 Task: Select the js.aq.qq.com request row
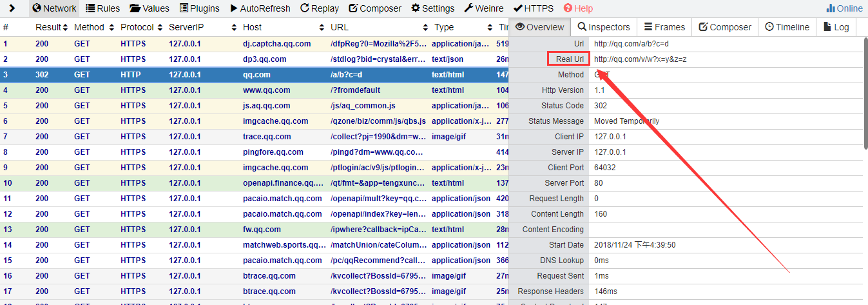point(255,106)
